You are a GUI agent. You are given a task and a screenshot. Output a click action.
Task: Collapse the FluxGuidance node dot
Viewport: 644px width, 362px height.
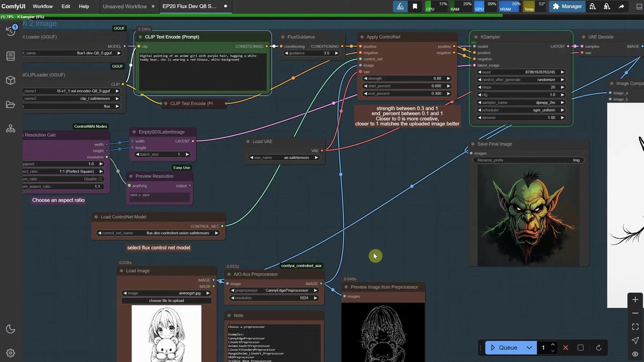point(283,37)
